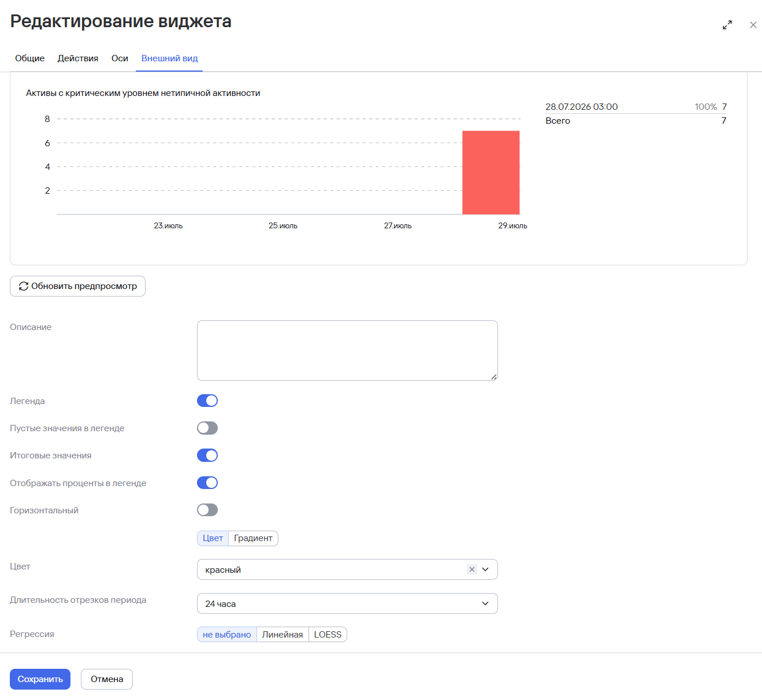762x700 pixels.
Task: Enable the Горизонтальный switch
Action: click(207, 510)
